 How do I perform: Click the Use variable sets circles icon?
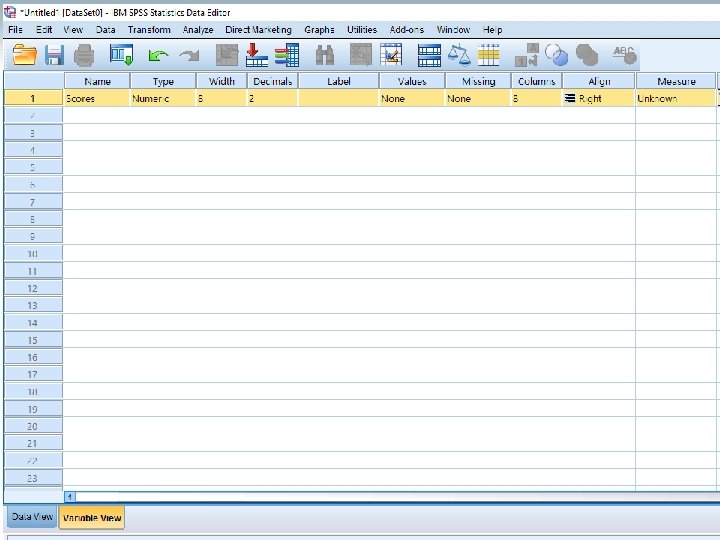[557, 55]
